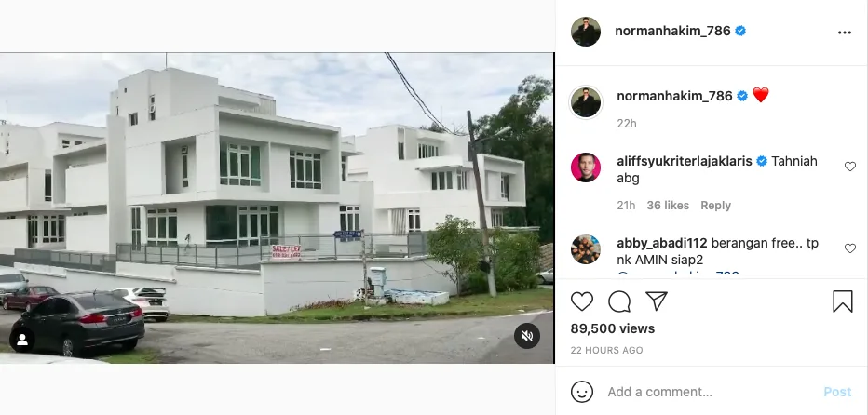
Task: Like abby_abadi112's comment
Action: coord(849,248)
